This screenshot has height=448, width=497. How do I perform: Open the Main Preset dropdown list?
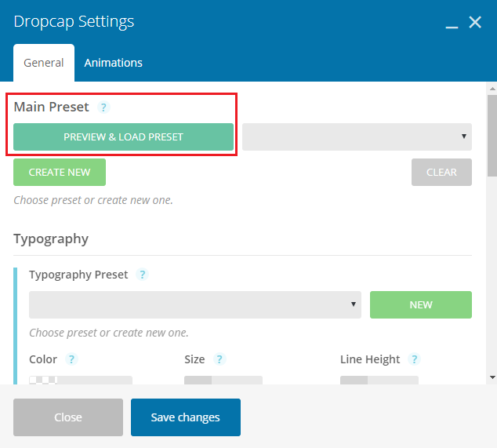357,137
